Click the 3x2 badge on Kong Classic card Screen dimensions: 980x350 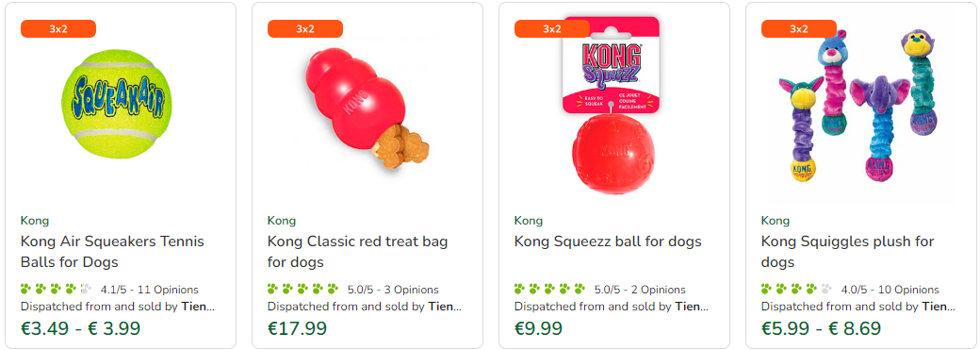305,29
